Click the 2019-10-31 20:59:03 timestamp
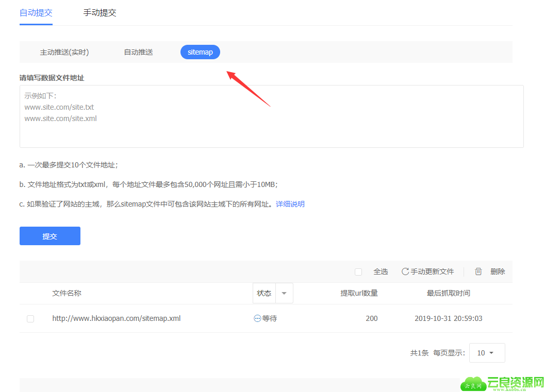Viewport: 545px width, 392px height. point(449,318)
